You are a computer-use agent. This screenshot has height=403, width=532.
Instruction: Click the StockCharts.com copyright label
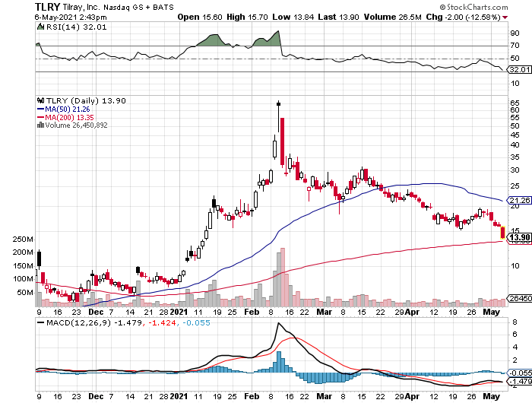[473, 7]
